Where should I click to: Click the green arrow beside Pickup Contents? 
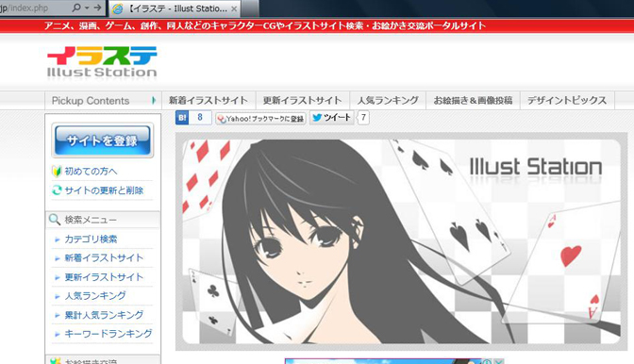pos(154,100)
